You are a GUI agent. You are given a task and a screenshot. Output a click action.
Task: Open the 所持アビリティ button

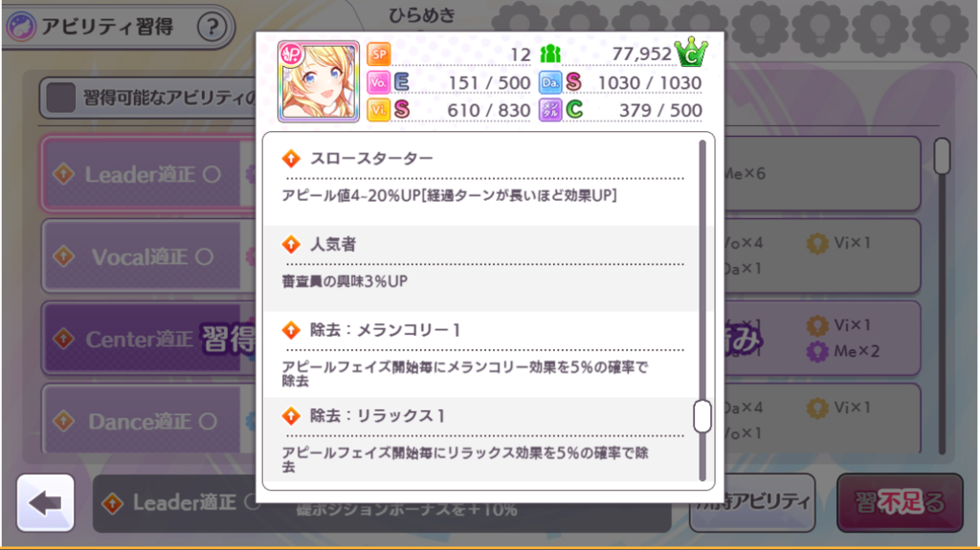tap(753, 502)
